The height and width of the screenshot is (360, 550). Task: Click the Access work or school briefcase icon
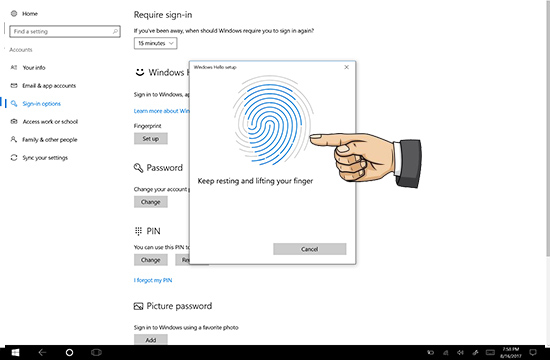pyautogui.click(x=14, y=121)
